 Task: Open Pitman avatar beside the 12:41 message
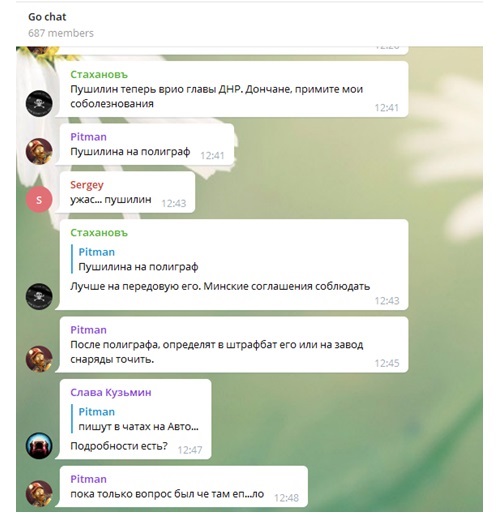coord(39,151)
